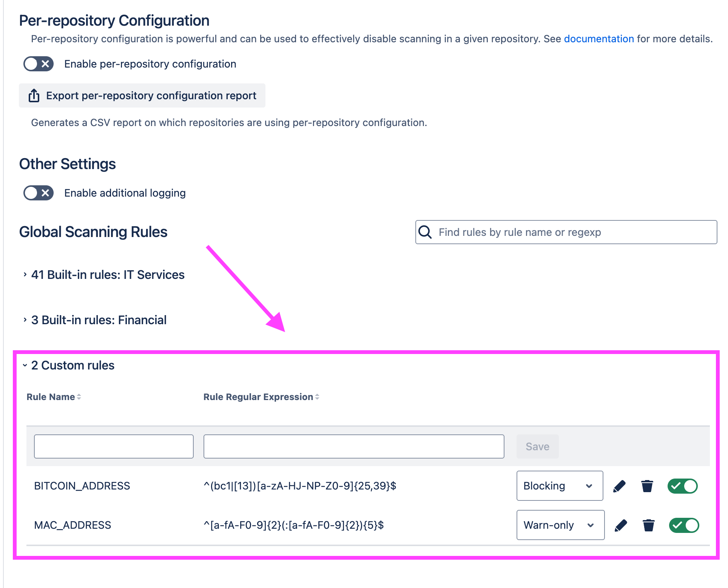
Task: Click the Save button for new rule
Action: pos(537,447)
